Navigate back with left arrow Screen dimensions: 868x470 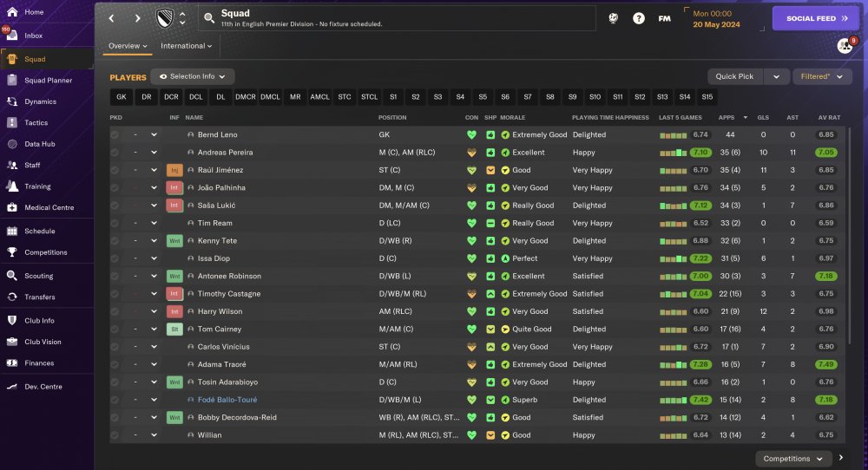pyautogui.click(x=111, y=18)
